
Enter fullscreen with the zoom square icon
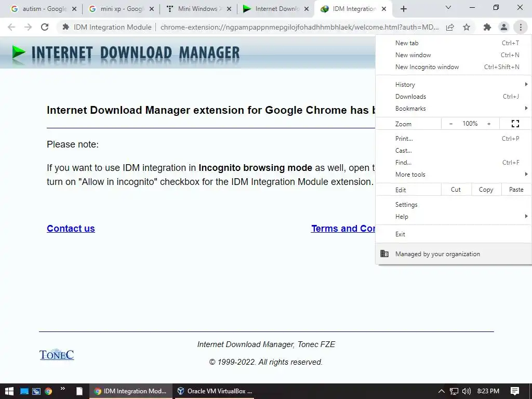515,124
